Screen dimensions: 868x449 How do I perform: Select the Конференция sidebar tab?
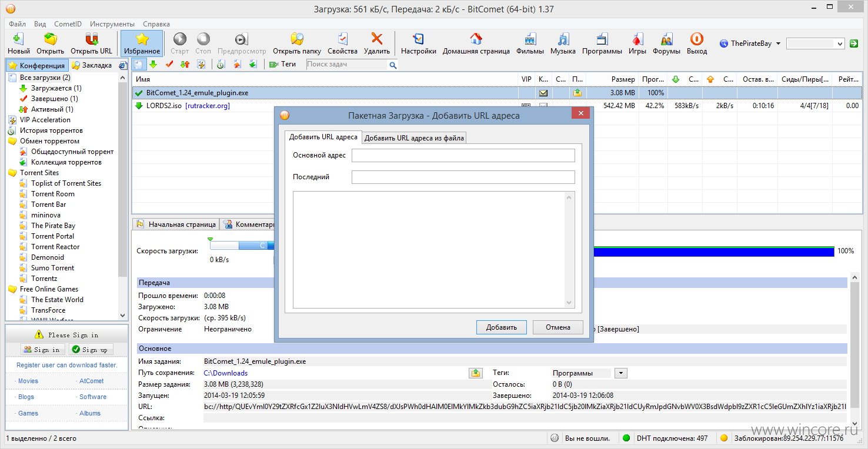pyautogui.click(x=37, y=65)
